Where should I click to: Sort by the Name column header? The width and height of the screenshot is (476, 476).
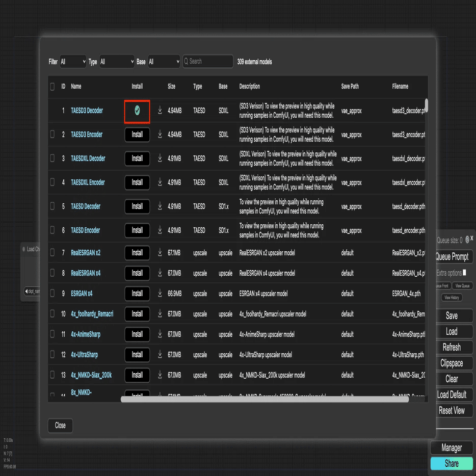click(76, 87)
